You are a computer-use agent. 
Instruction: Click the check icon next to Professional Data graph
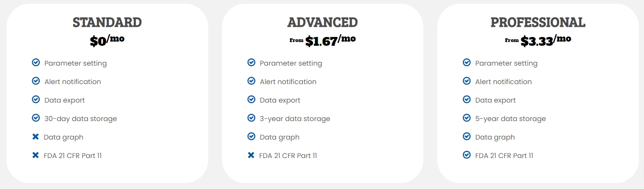click(x=467, y=136)
